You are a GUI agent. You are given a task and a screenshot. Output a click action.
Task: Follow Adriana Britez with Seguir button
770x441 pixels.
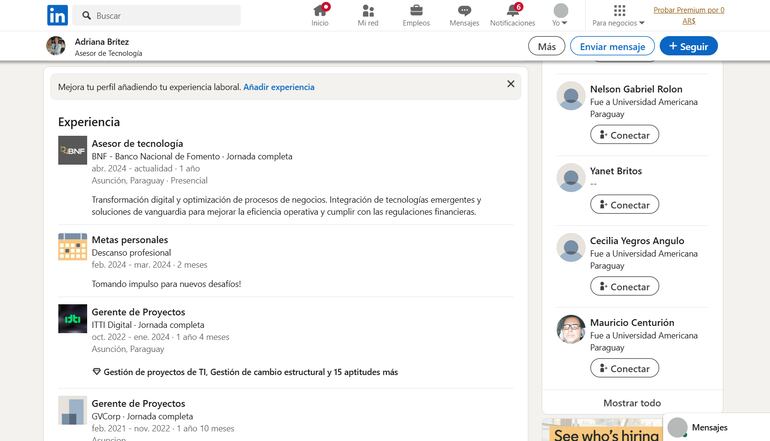click(688, 46)
